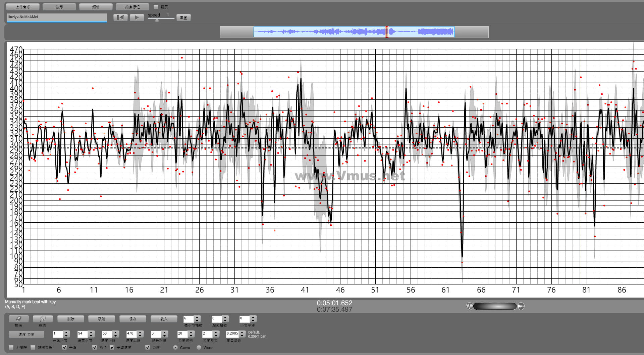Screen dimensions: 644x355
Task: Click the 速度下限 field showing 50
Action: [x=107, y=334]
